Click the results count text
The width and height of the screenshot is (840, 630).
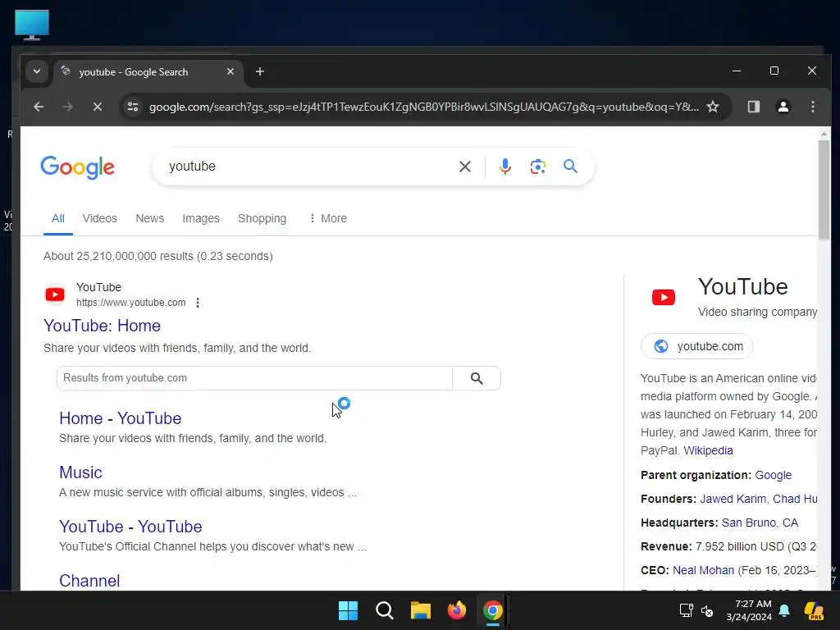(158, 256)
